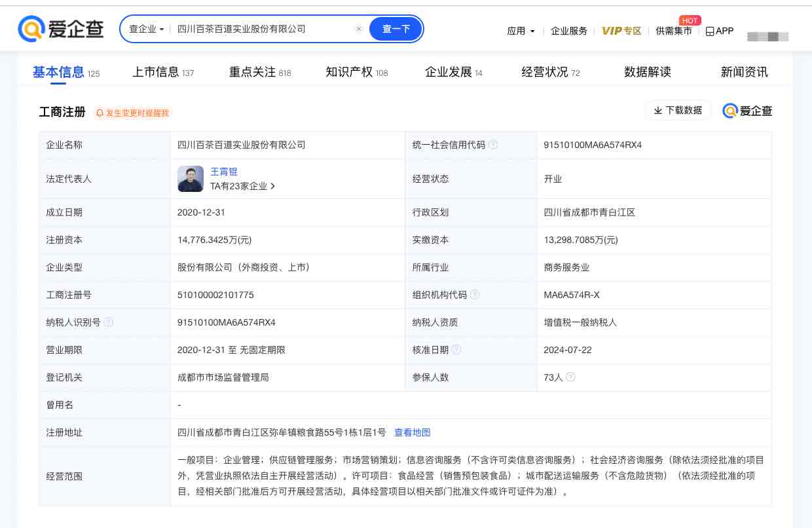The height and width of the screenshot is (528, 812).
Task: Click the help icon next to 组织机构代码
Action: (475, 294)
